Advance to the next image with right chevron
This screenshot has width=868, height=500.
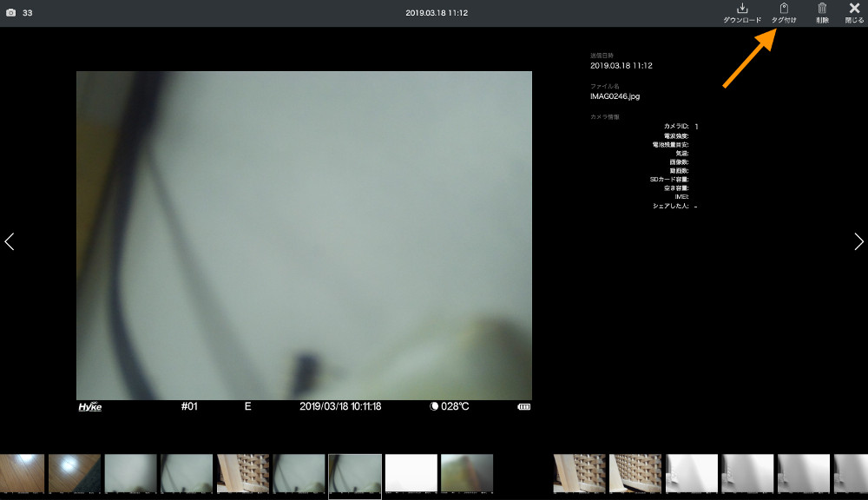[858, 241]
